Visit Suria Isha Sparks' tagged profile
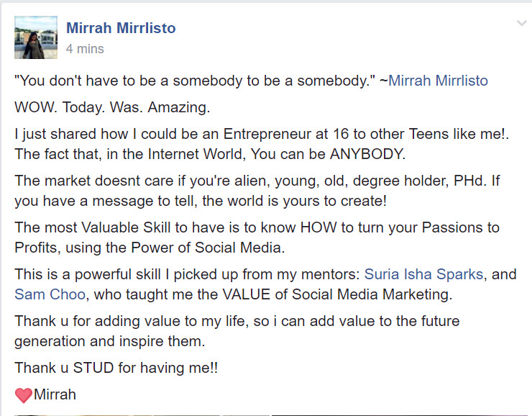The width and height of the screenshot is (532, 416). (x=423, y=274)
